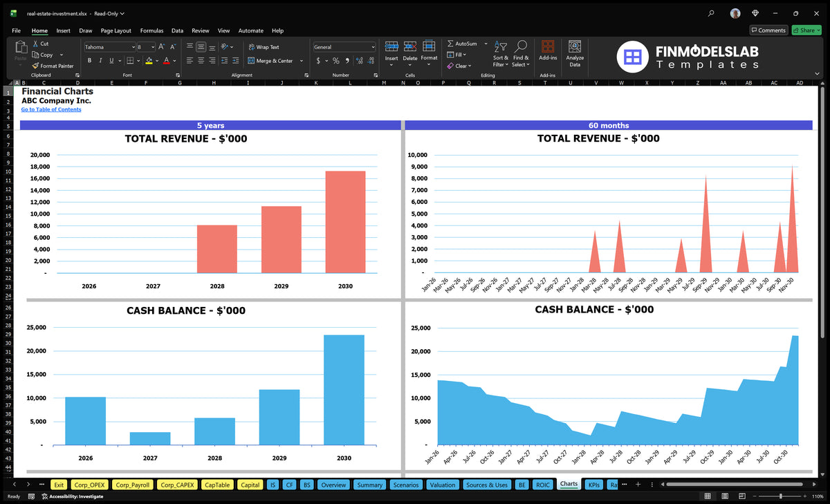Click Go to Table of Contents link
Screen dimensions: 830x504
click(51, 109)
